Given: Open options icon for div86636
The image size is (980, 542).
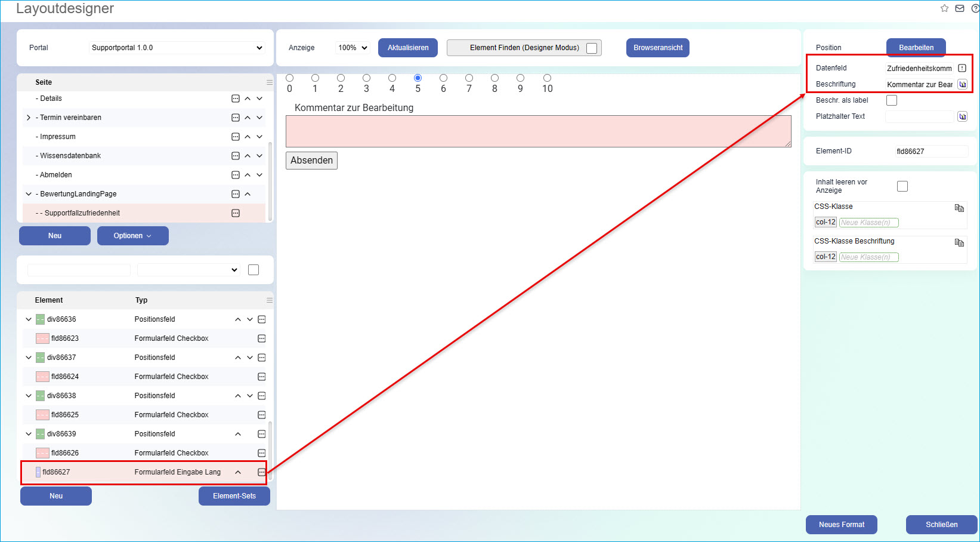Looking at the screenshot, I should 262,319.
